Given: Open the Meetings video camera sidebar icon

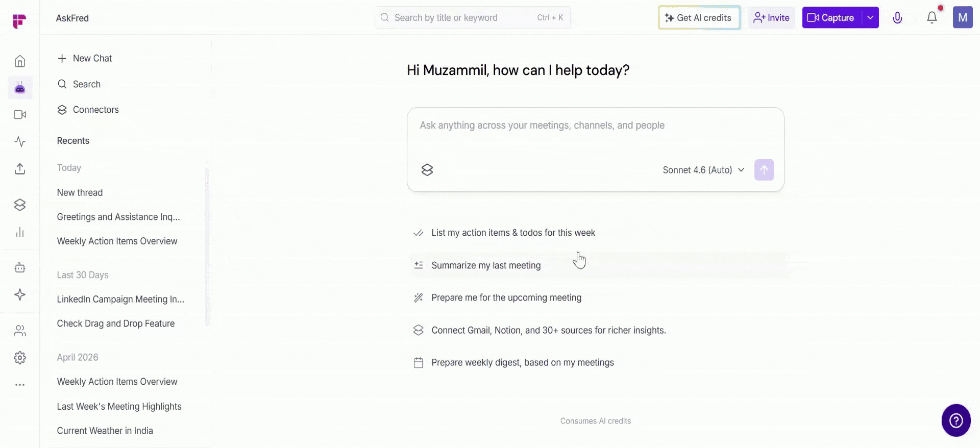Looking at the screenshot, I should [x=20, y=115].
